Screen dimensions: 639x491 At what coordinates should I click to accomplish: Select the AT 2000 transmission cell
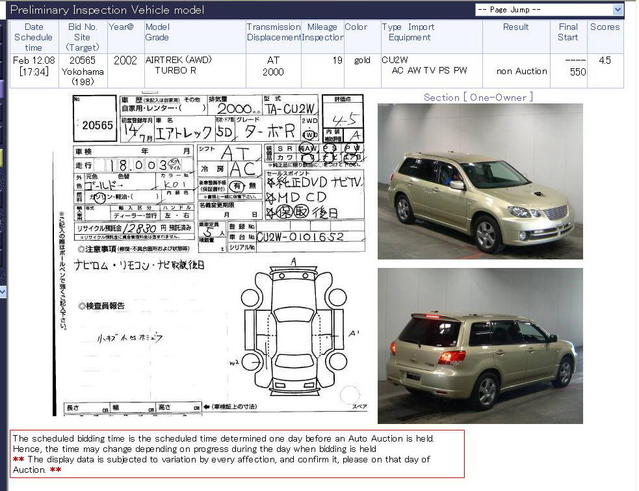point(273,71)
